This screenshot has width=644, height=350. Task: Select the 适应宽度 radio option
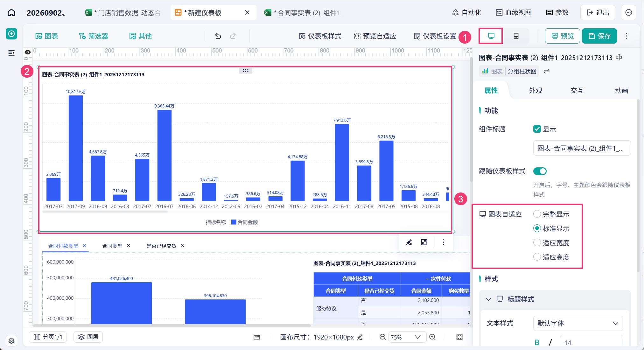(537, 242)
